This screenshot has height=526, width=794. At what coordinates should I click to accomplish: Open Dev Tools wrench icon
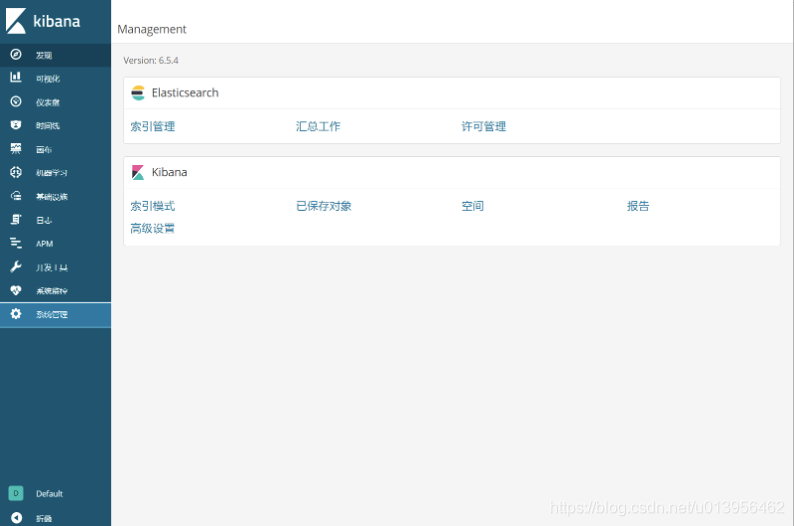(x=16, y=267)
